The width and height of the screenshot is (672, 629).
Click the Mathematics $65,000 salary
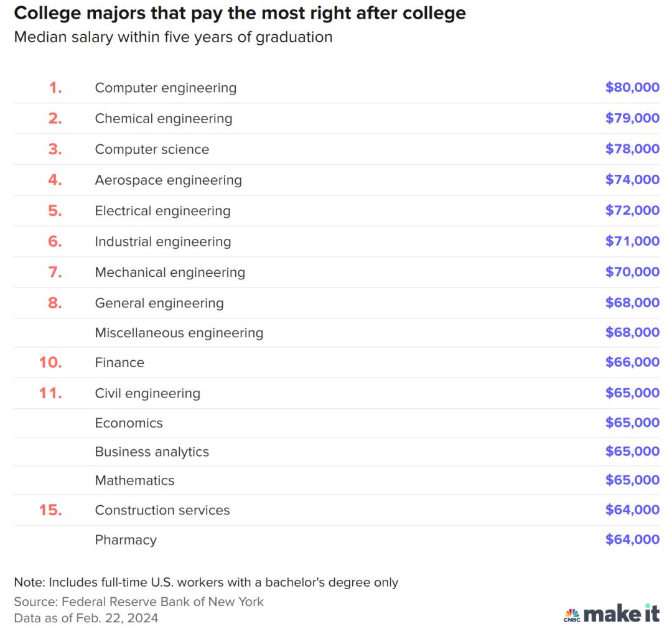pyautogui.click(x=632, y=480)
